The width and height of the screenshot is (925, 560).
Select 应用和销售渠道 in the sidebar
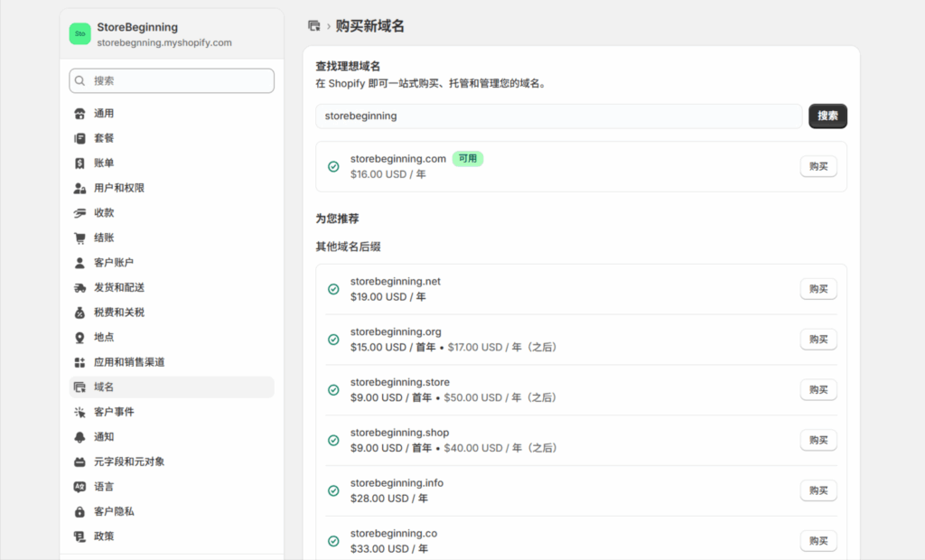pyautogui.click(x=129, y=362)
